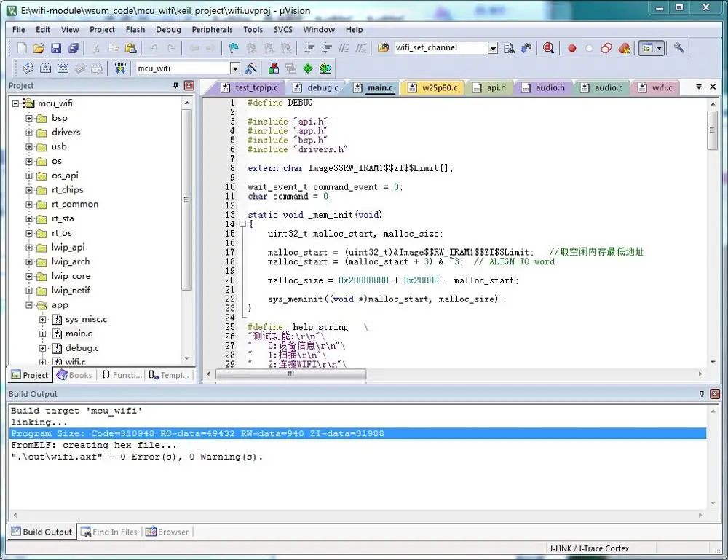Open a file via the folder icon
The height and width of the screenshot is (560, 728).
(39, 48)
